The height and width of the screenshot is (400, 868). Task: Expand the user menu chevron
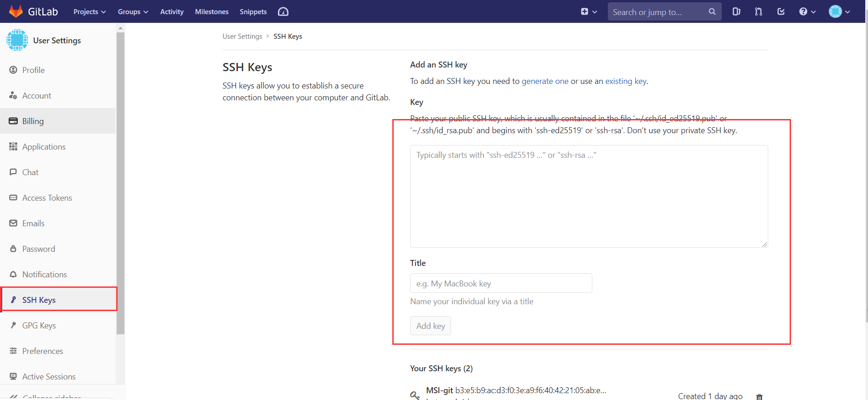point(847,12)
